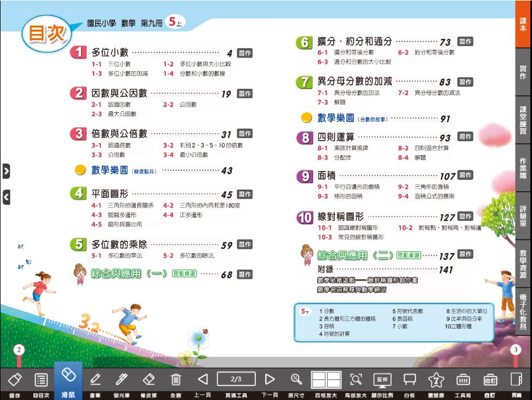The height and width of the screenshot is (400, 532).
Task: Open chapter 3 倍數與公倍數 heading
Action: click(x=119, y=133)
